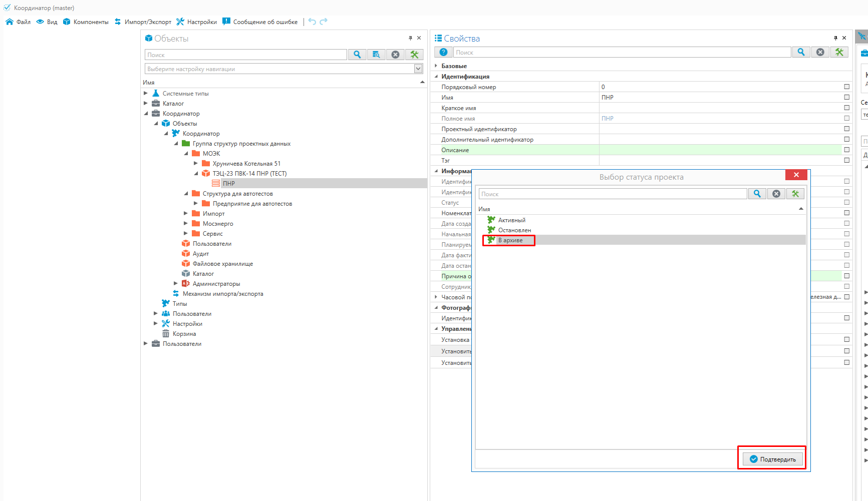The height and width of the screenshot is (501, 868).
Task: Clear the search in the Properties panel
Action: 820,52
